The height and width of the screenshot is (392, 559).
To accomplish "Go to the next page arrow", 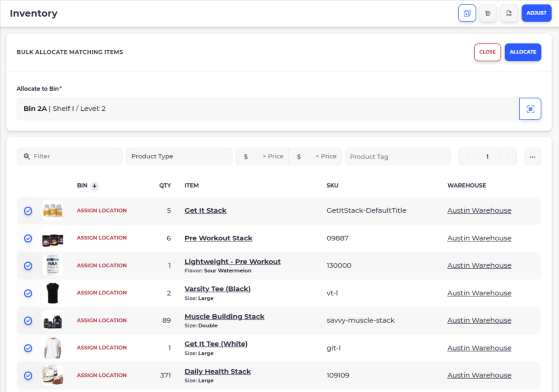I will click(508, 156).
